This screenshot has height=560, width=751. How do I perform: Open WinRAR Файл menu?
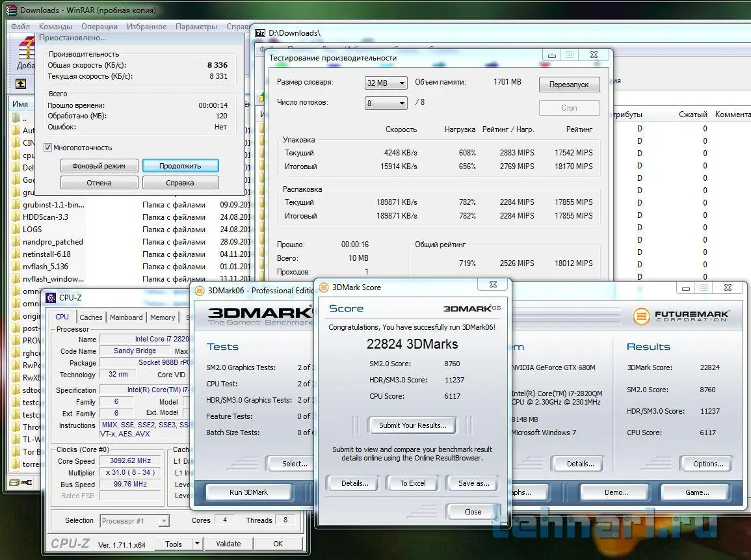click(21, 27)
